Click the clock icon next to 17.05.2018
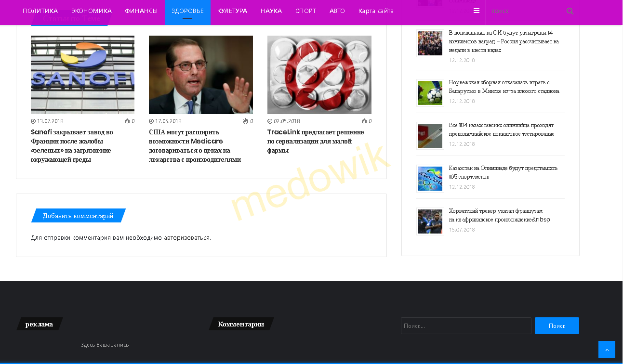Viewport: 623px width, 364px height. pyautogui.click(x=151, y=121)
